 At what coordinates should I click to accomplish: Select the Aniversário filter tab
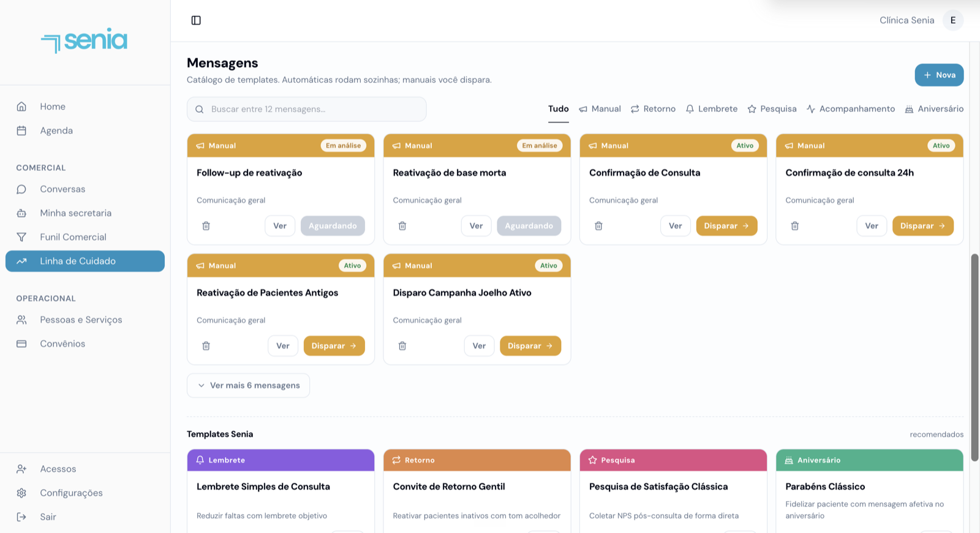[x=934, y=109]
